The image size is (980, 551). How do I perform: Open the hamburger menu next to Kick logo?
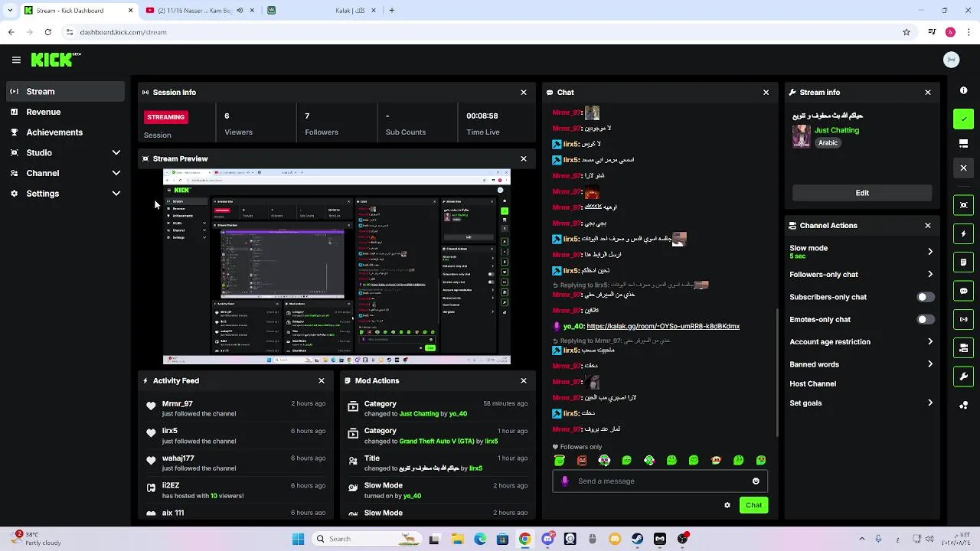[16, 60]
